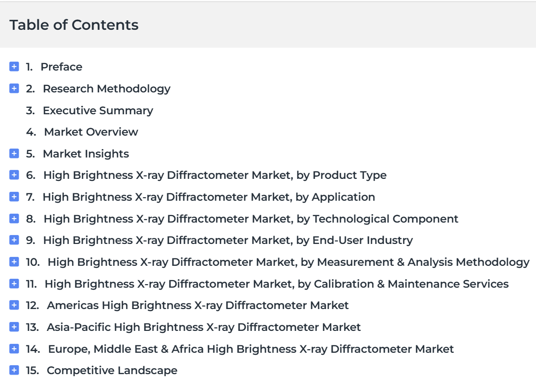The width and height of the screenshot is (536, 392).
Task: Click plus icon for Measurement & Analysis Methodology
Action: 14,262
